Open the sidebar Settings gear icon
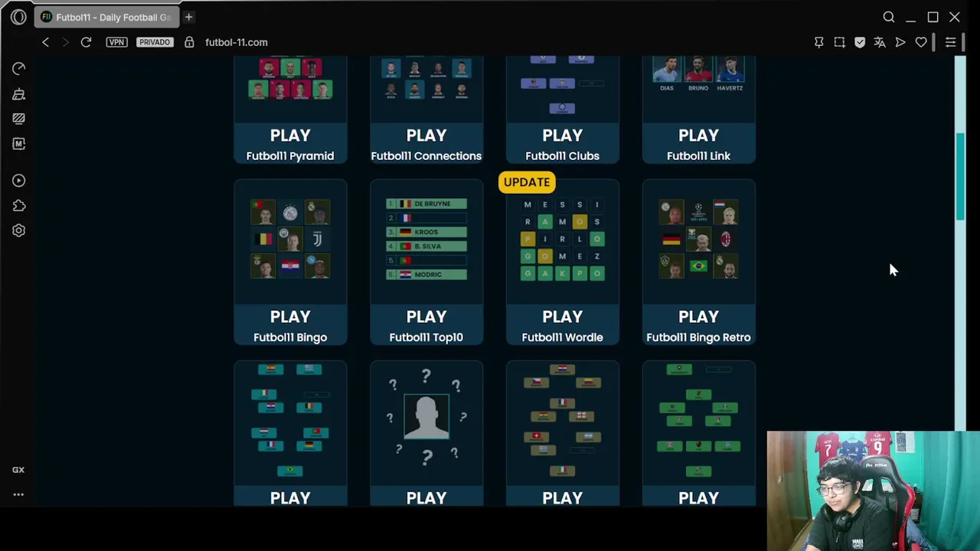980x551 pixels. pyautogui.click(x=19, y=230)
